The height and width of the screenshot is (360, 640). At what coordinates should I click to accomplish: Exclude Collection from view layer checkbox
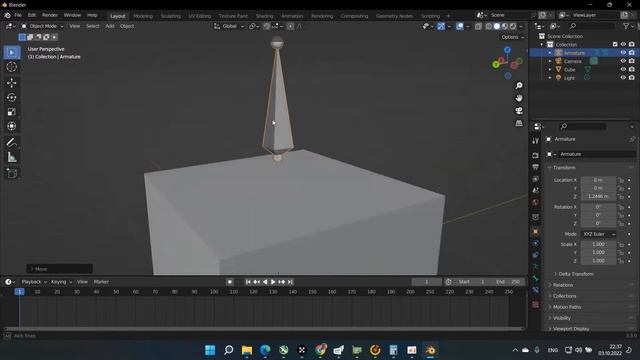[x=615, y=44]
